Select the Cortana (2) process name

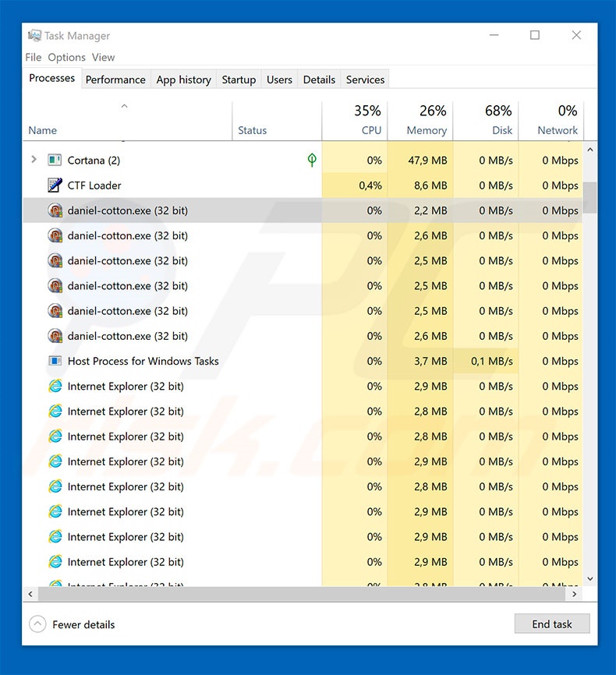click(94, 161)
